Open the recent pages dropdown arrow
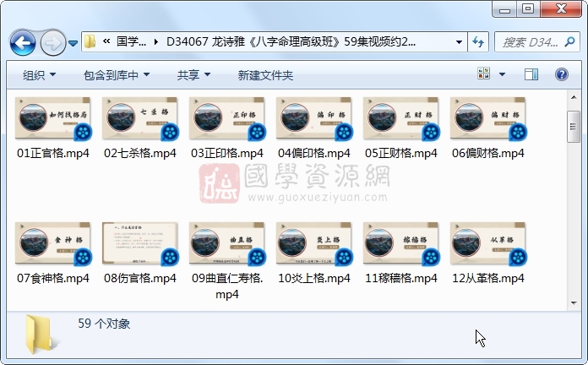588x365 pixels. [73, 44]
